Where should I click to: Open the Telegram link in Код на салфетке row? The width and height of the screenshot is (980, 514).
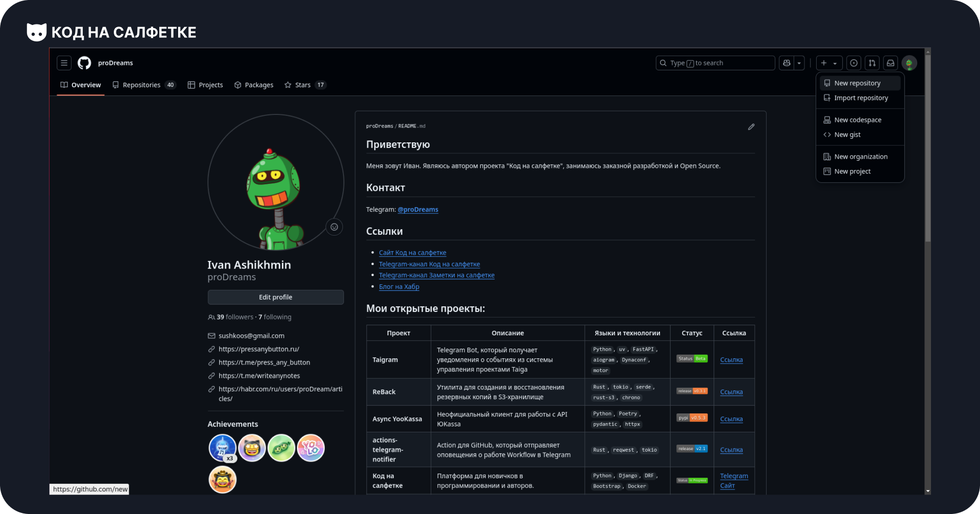tap(734, 476)
